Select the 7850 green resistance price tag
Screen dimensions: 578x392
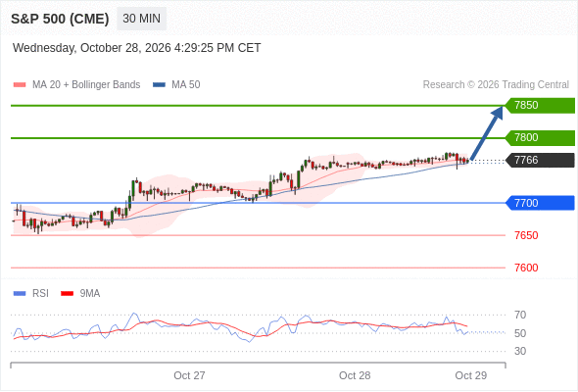540,106
